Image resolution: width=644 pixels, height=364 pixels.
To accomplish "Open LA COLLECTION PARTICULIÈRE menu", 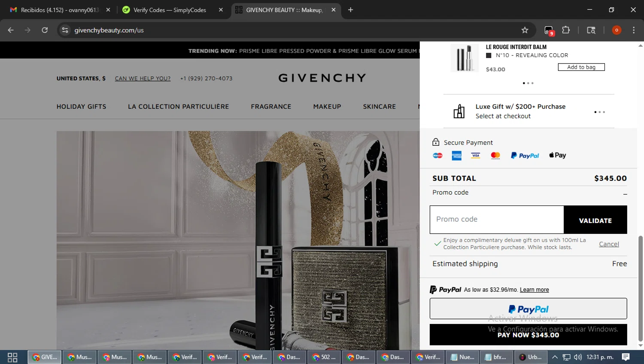I will (179, 107).
